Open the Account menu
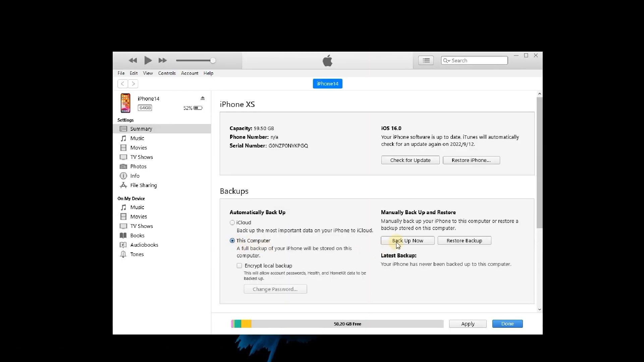This screenshot has width=644, height=362. [x=190, y=73]
